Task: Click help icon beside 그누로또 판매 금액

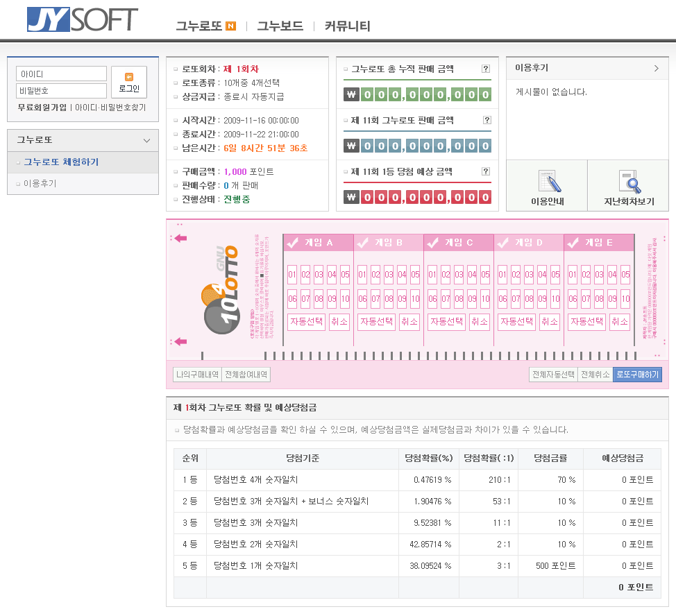Action: (486, 120)
